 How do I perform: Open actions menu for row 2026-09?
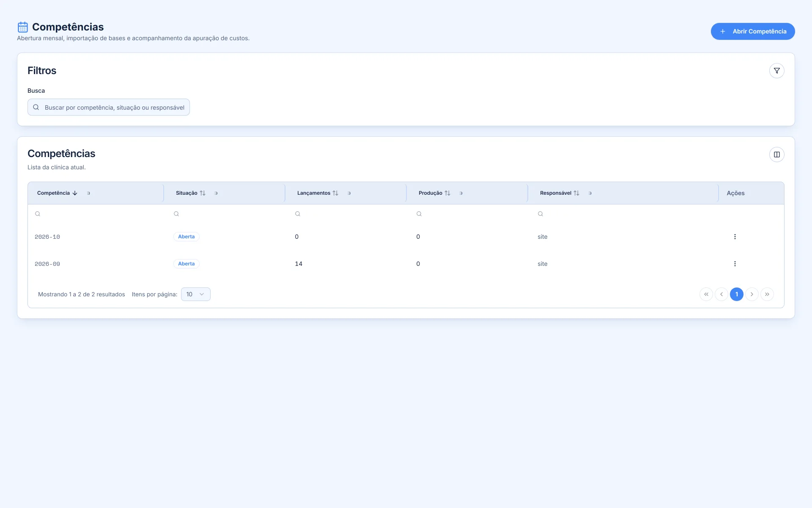(735, 264)
